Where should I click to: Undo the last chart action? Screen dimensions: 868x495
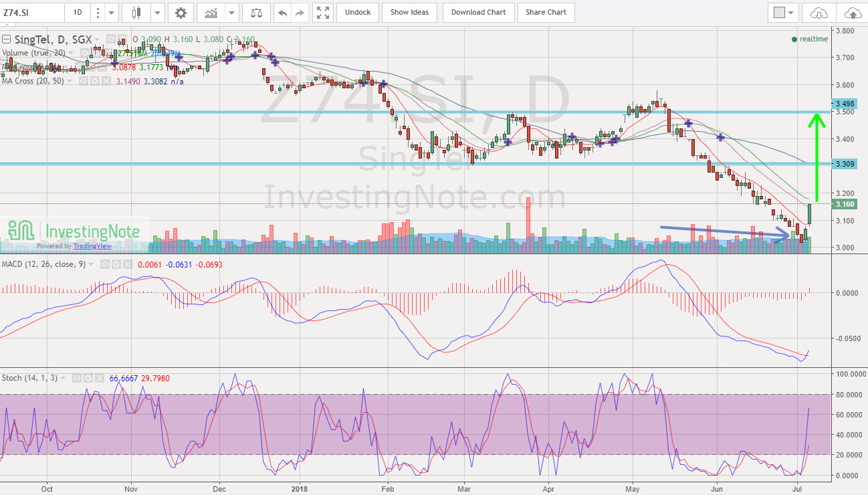(x=283, y=13)
